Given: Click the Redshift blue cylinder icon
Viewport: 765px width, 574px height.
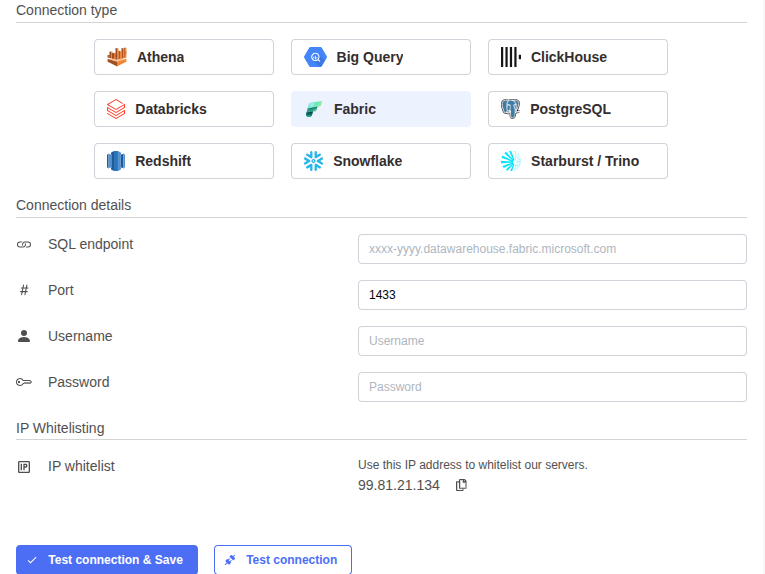Looking at the screenshot, I should click(116, 161).
